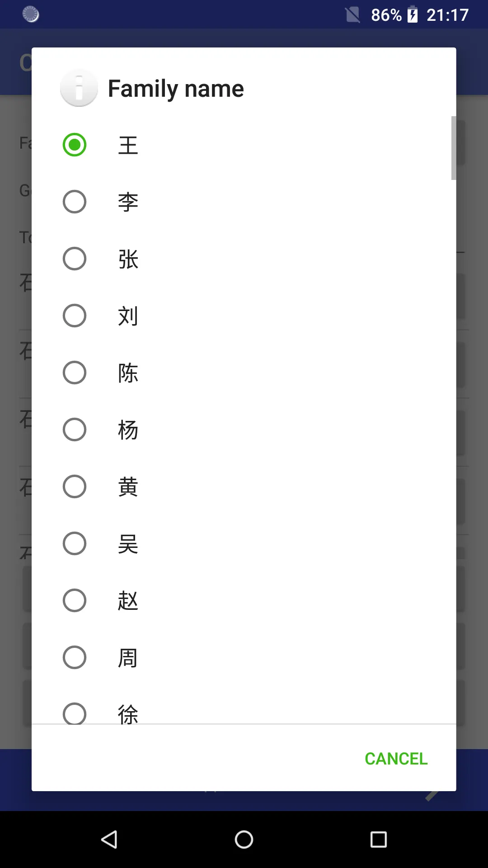Click the dialog's vertical scrollbar thumb

point(454,148)
